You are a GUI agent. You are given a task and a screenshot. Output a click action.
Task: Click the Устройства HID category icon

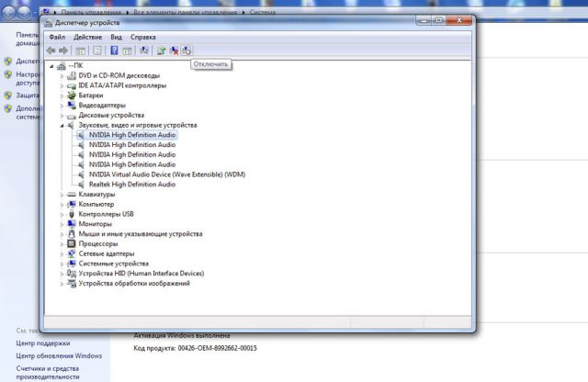point(72,274)
